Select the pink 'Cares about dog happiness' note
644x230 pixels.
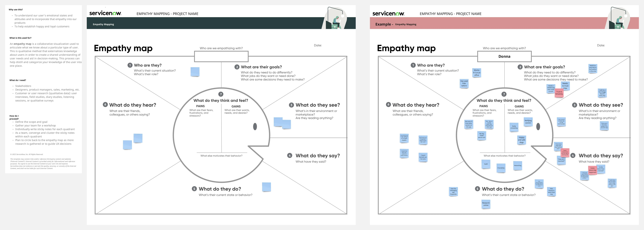coord(592,170)
